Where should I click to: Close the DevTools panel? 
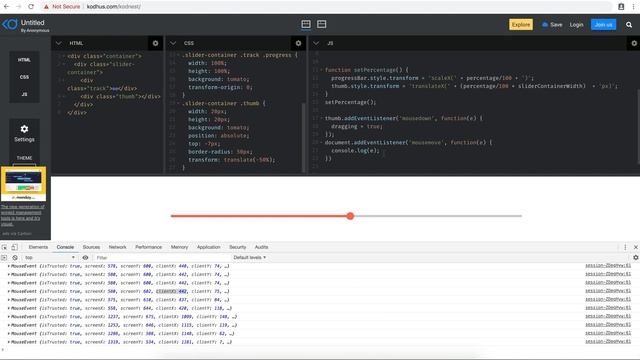click(636, 247)
